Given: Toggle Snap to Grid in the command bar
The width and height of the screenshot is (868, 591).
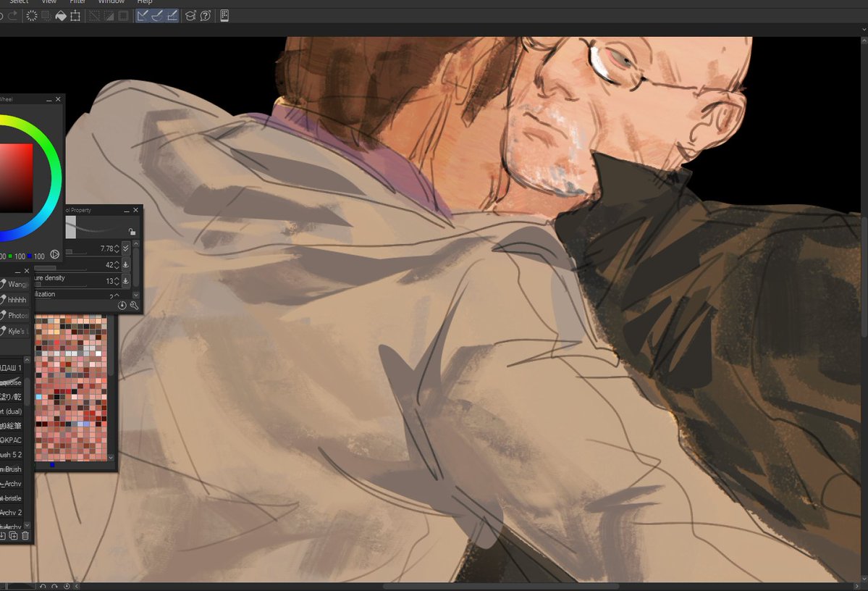Looking at the screenshot, I should (x=172, y=16).
